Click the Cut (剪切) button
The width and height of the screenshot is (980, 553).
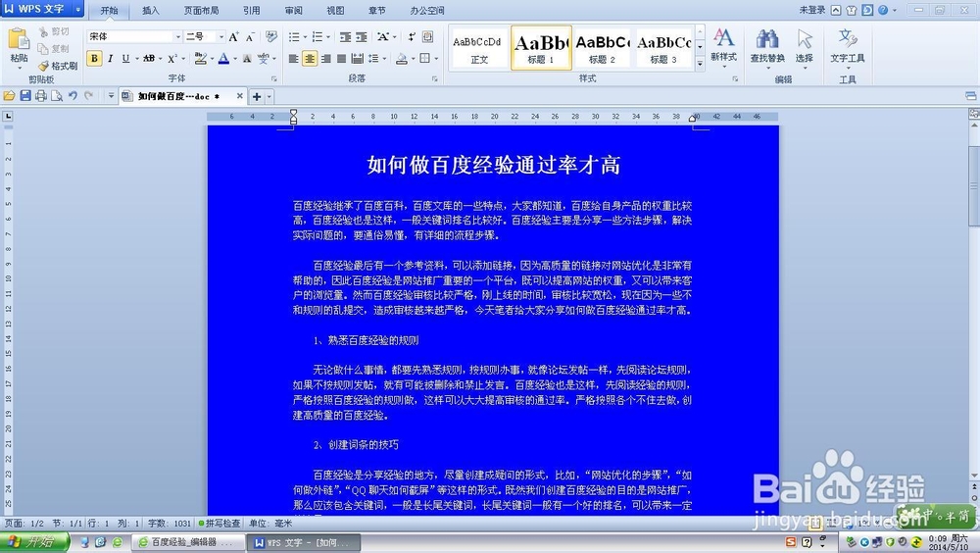(54, 32)
